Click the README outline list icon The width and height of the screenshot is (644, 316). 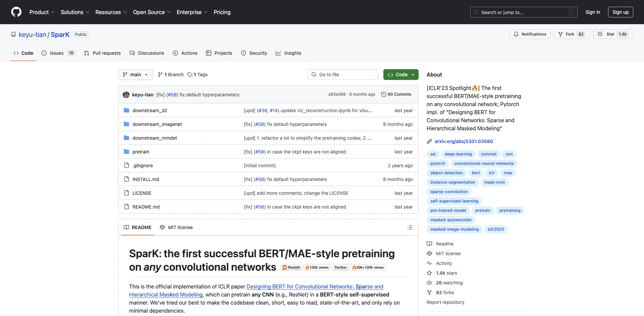coord(410,227)
